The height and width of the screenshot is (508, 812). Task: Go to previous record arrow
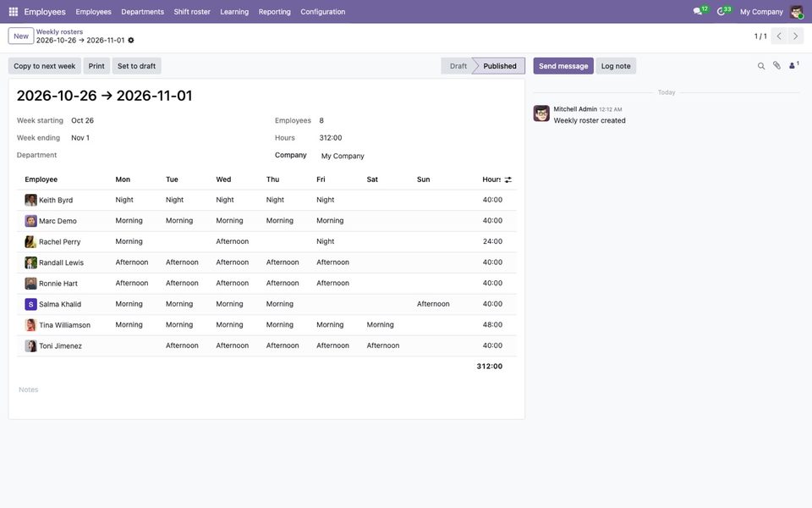tap(779, 36)
